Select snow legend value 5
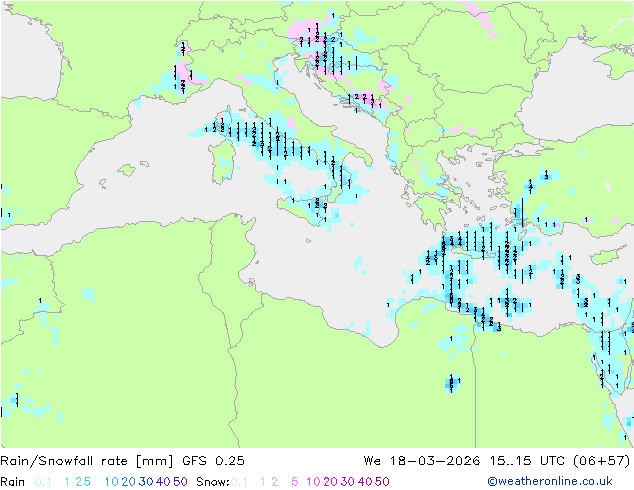Image resolution: width=634 pixels, height=490 pixels. point(295,482)
